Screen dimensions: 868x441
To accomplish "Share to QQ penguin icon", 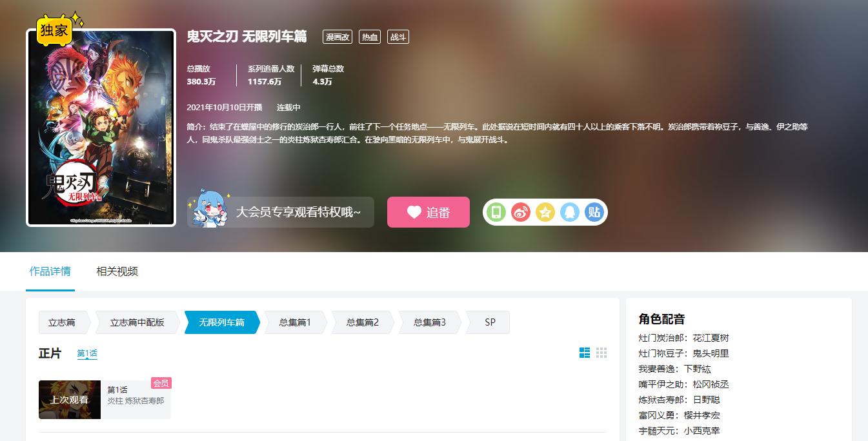I will (570, 212).
